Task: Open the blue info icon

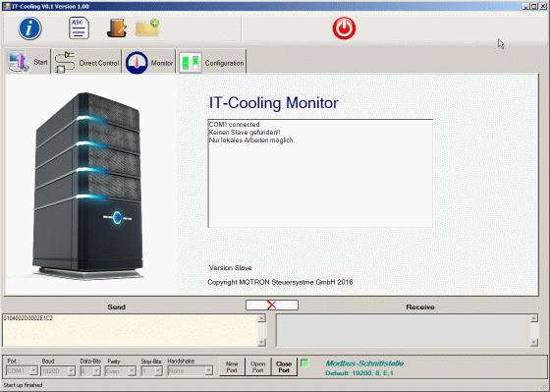Action: pos(29,28)
